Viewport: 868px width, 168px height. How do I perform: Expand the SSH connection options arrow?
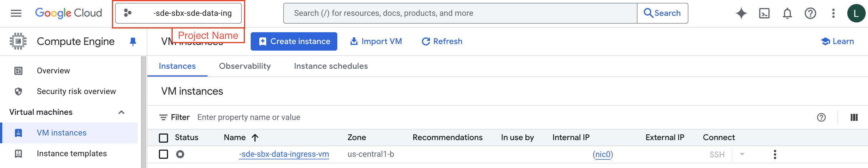742,154
